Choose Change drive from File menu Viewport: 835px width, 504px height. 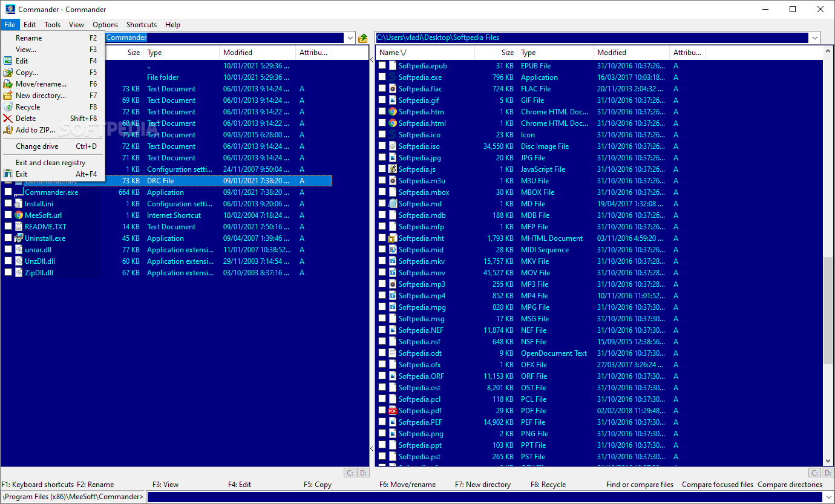coord(53,146)
